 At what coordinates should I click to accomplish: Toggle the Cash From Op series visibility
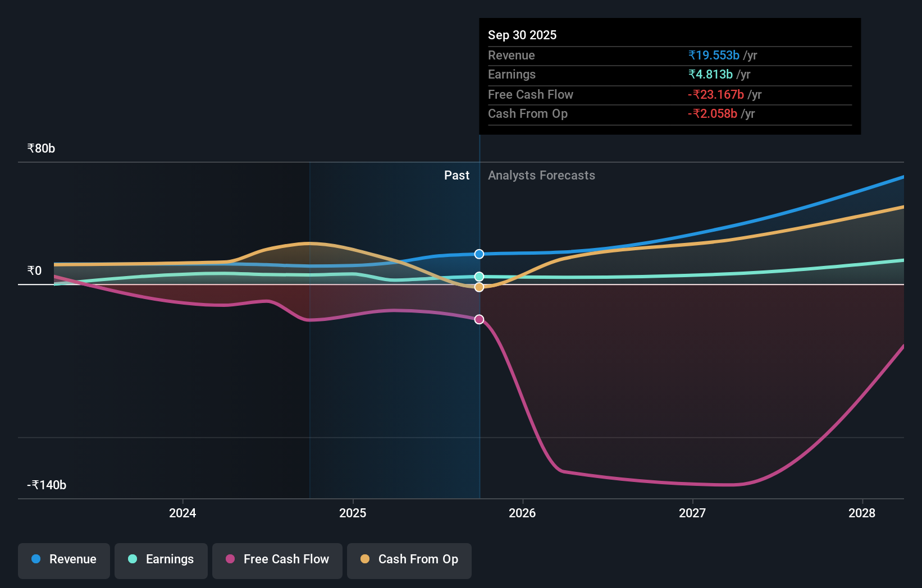(x=409, y=560)
